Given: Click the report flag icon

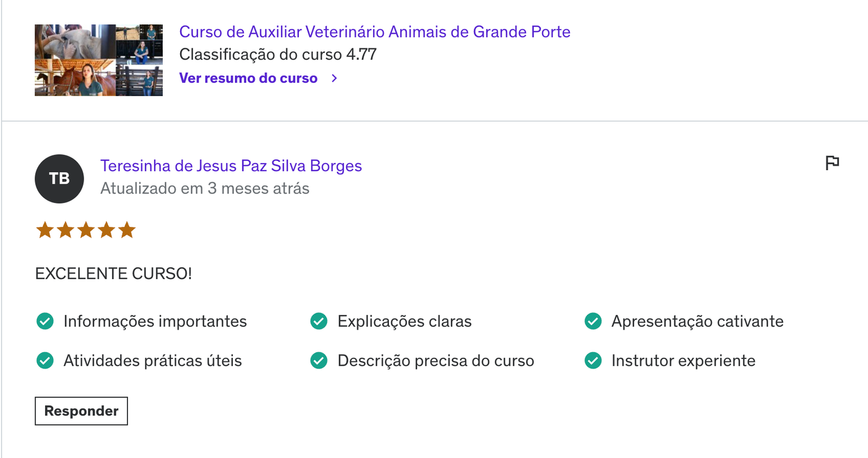Looking at the screenshot, I should [x=832, y=163].
